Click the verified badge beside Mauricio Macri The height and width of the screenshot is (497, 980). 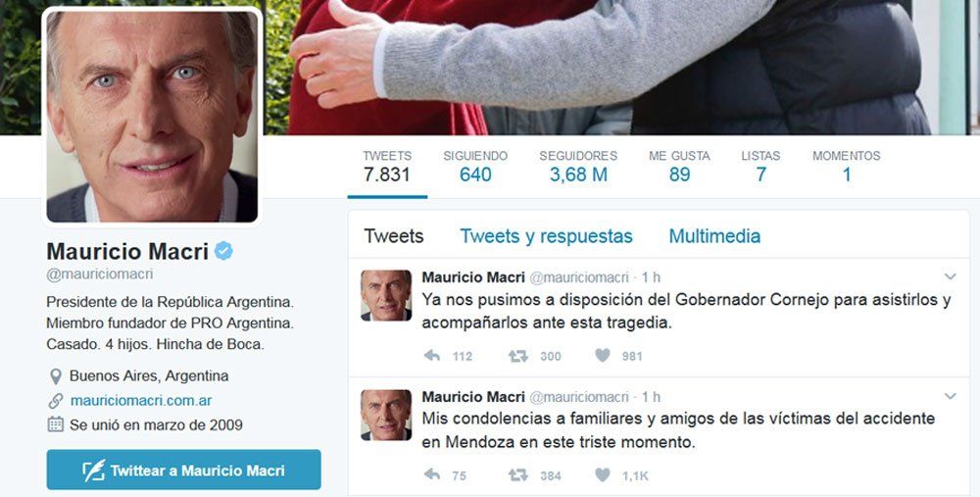click(223, 251)
